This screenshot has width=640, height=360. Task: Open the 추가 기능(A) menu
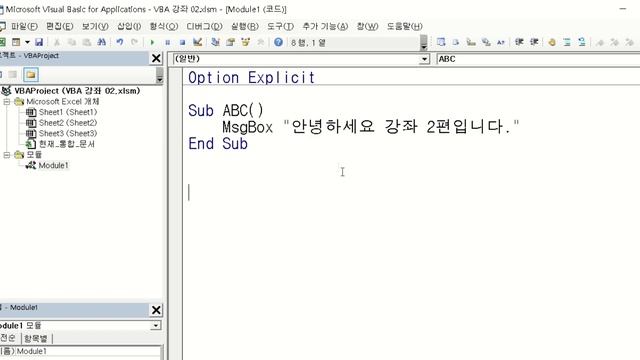pos(325,26)
